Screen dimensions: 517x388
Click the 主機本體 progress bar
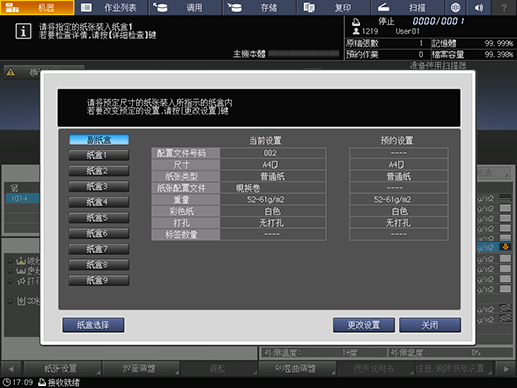pos(304,54)
